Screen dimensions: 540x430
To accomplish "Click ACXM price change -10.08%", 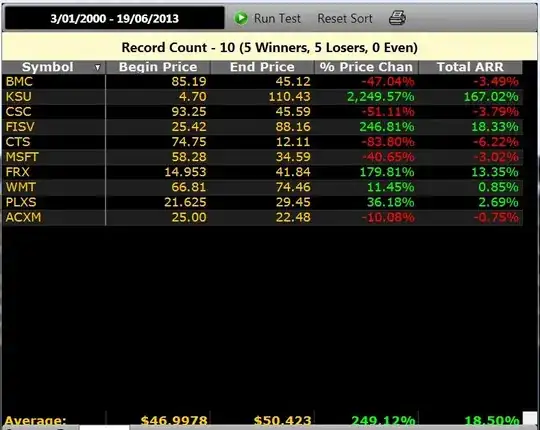I will (388, 218).
